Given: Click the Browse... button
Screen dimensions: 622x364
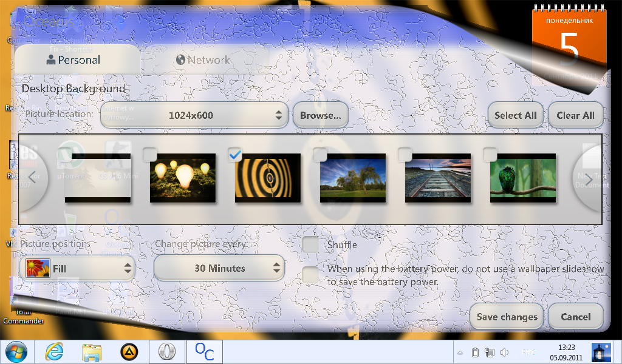Looking at the screenshot, I should 321,115.
